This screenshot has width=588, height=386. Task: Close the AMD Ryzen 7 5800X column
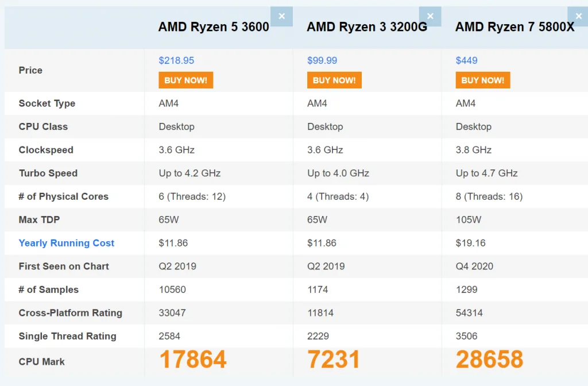[x=578, y=16]
